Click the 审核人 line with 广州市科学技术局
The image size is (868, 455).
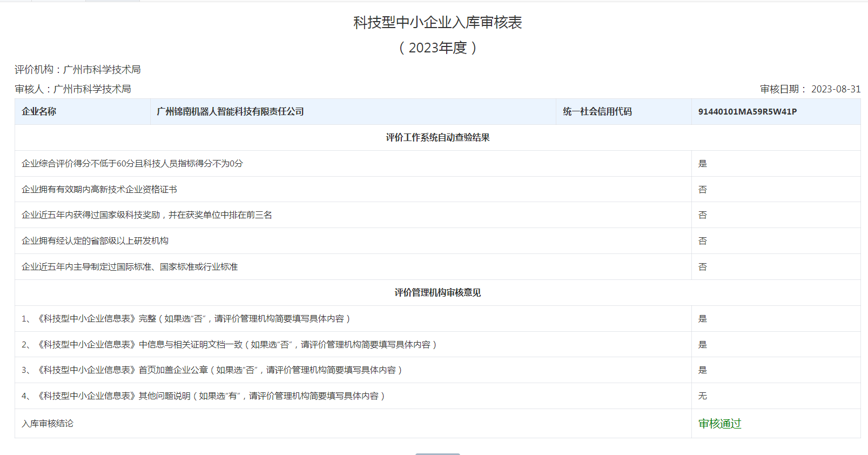[x=73, y=89]
